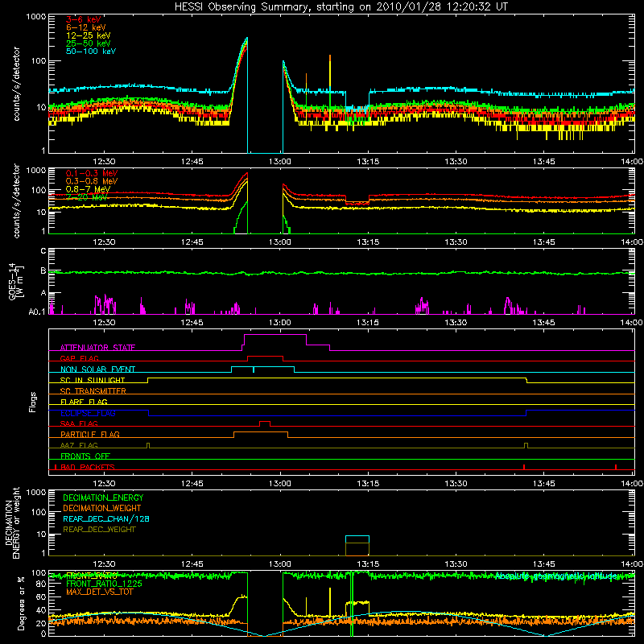Click the FRONTS_OFF flag label
Image resolution: width=644 pixels, height=644 pixels.
[85, 456]
